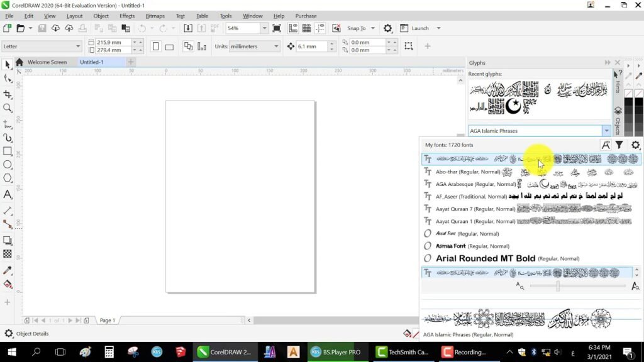644x362 pixels.
Task: Toggle portrait page orientation
Action: point(156,47)
